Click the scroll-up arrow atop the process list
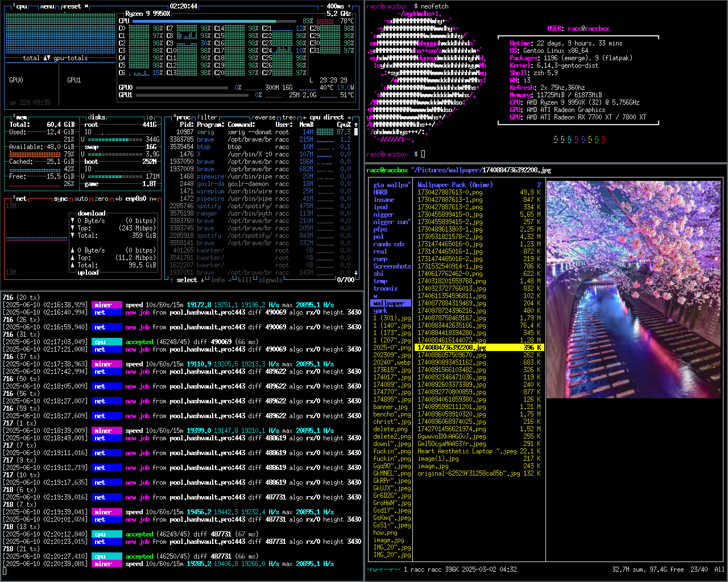This screenshot has height=582, width=728. [x=356, y=125]
